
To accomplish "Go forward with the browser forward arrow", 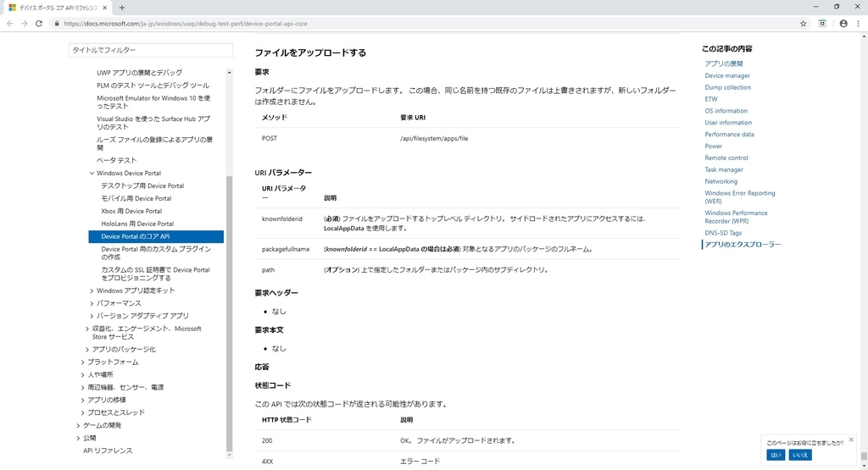I will 25,24.
